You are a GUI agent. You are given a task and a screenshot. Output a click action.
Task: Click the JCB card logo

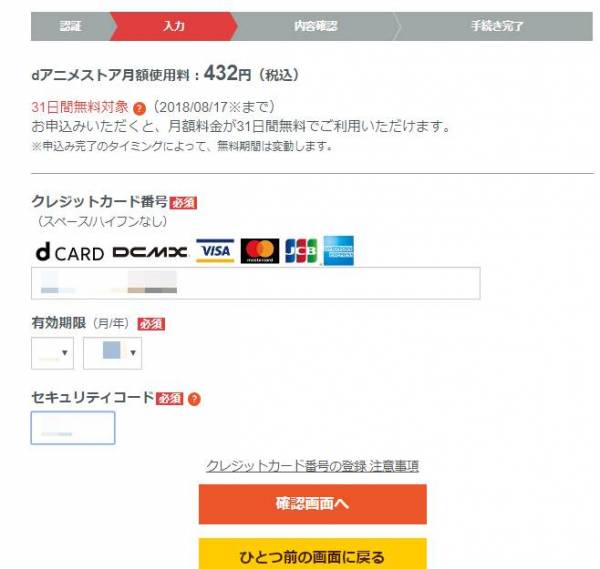pos(302,251)
